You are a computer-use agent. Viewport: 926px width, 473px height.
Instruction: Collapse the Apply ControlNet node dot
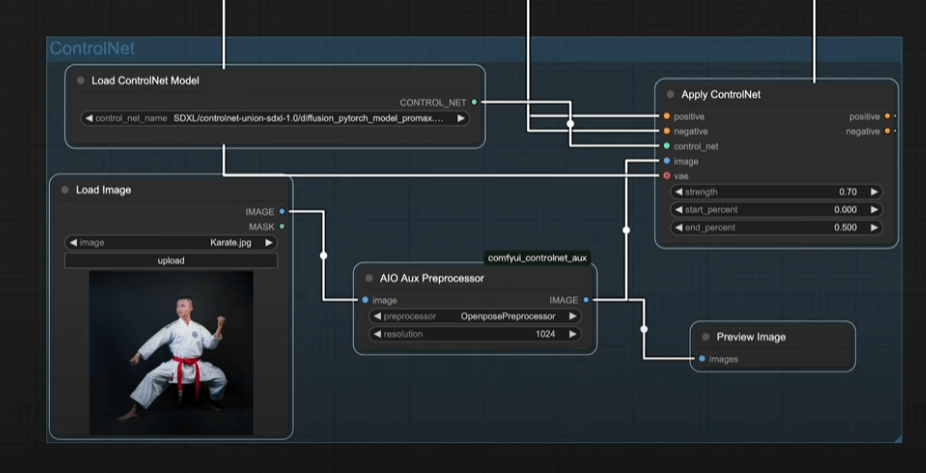click(670, 95)
